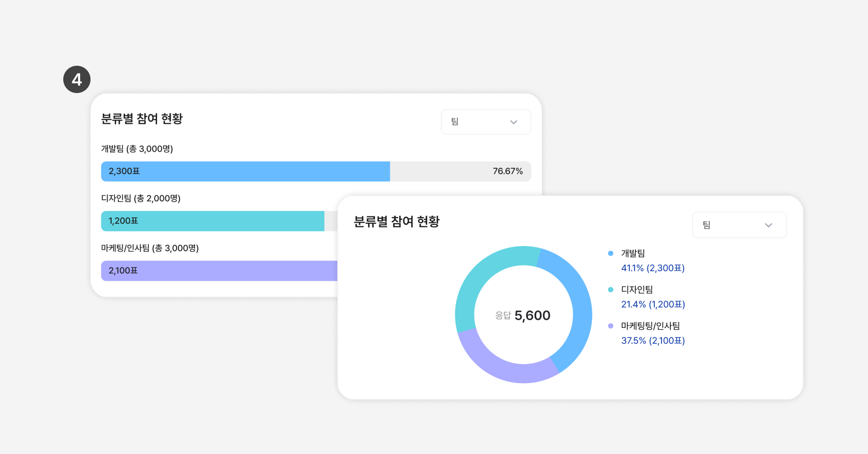The width and height of the screenshot is (868, 454).
Task: Click the 분류별 참여 현황 title of the bar card
Action: pyautogui.click(x=142, y=119)
